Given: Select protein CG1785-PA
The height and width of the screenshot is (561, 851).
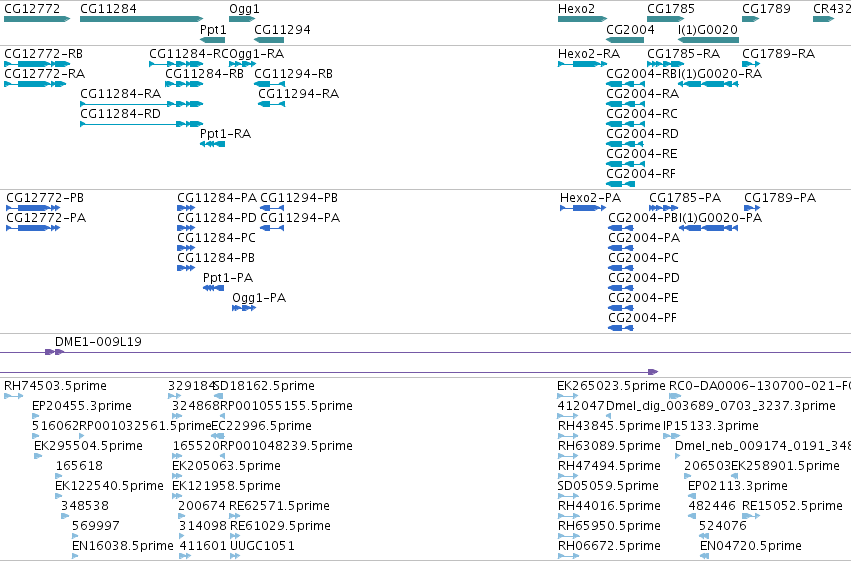Looking at the screenshot, I should (685, 198).
